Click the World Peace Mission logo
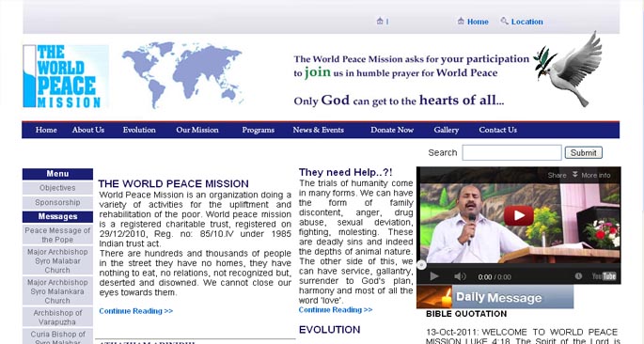 [x=65, y=76]
